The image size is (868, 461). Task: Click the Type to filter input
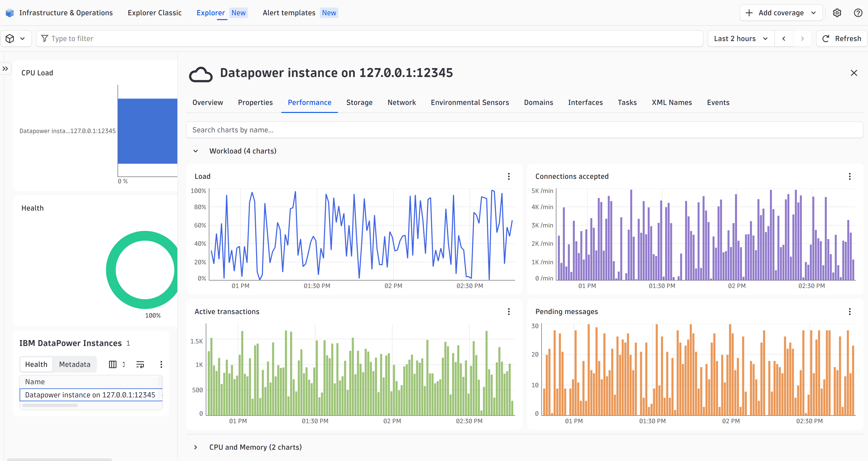[370, 38]
